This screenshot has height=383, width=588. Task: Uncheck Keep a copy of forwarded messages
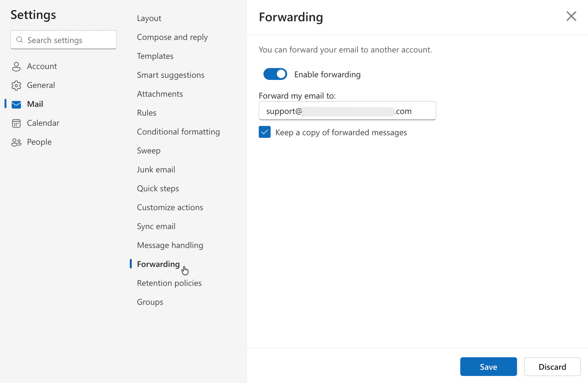tap(265, 132)
